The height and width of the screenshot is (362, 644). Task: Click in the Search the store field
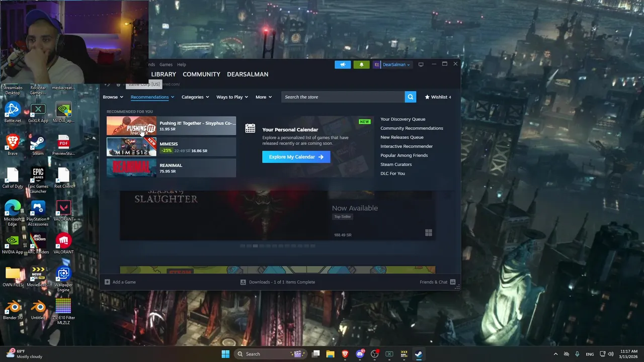pos(343,97)
